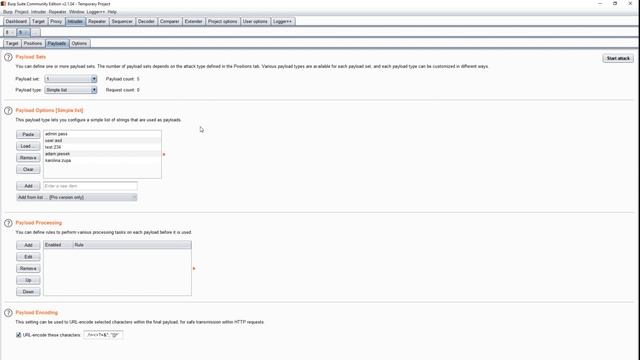Click the Rule column header
This screenshot has height=360, width=640.
pyautogui.click(x=132, y=245)
